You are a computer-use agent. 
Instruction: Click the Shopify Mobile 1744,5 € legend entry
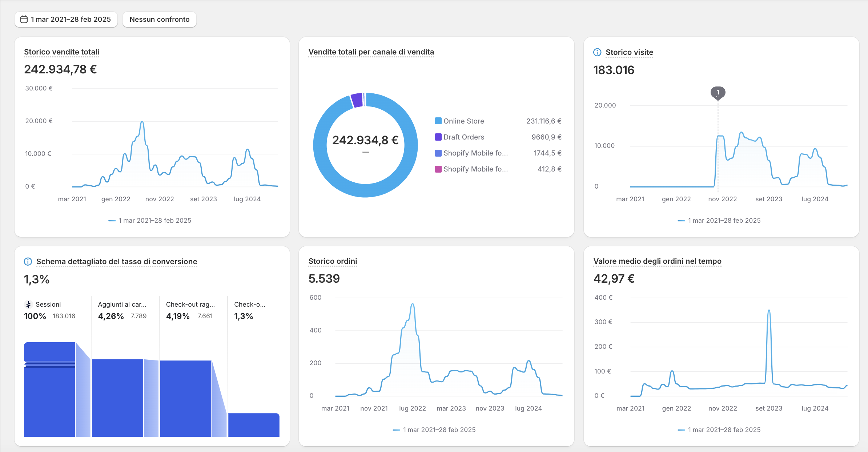point(498,153)
